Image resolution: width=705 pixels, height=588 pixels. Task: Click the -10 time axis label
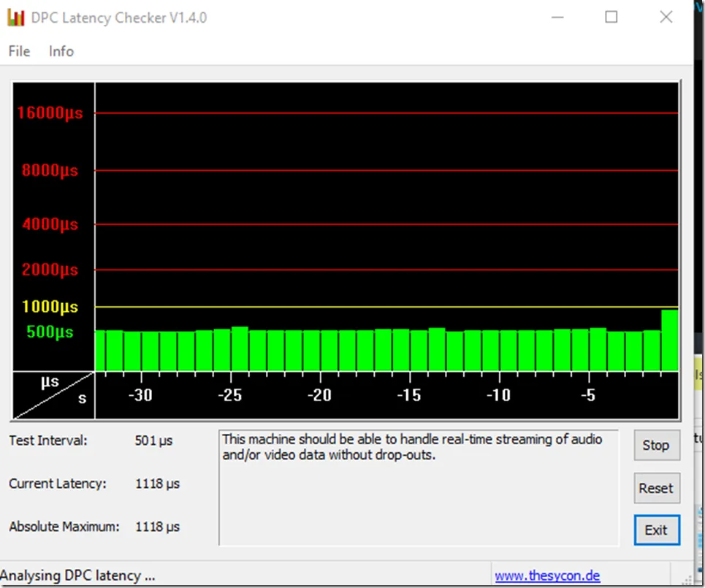[498, 395]
